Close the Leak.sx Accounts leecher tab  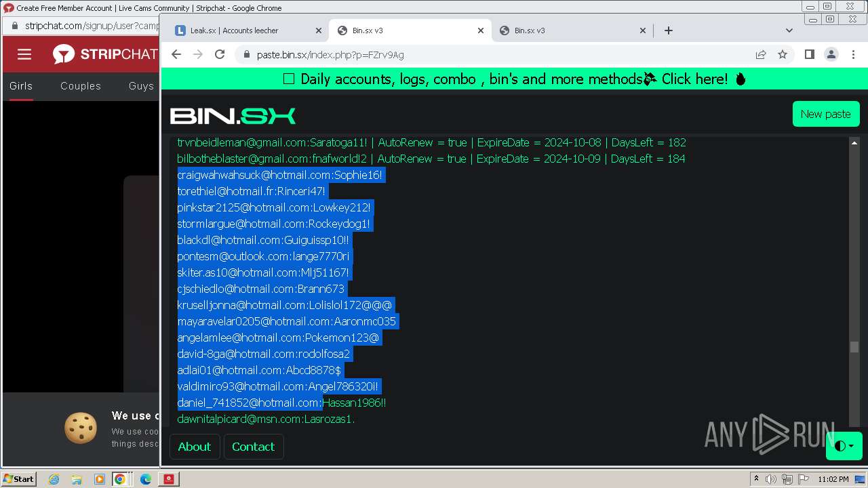coord(319,30)
